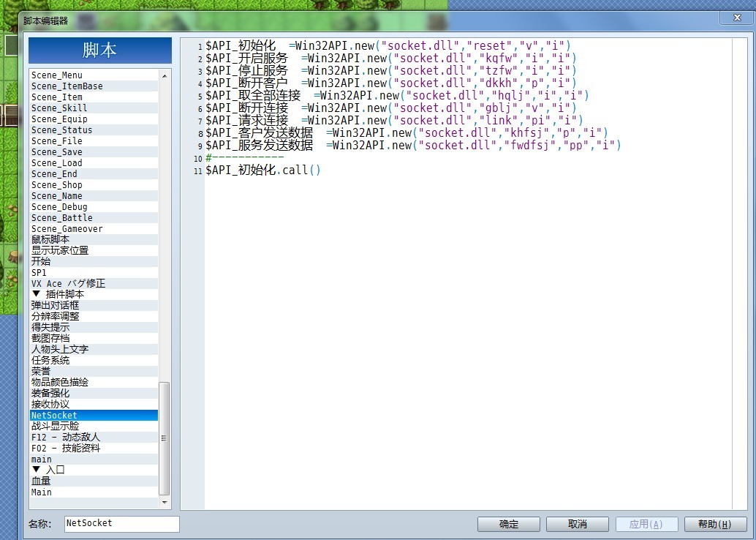Select the 装备强化 script
The height and width of the screenshot is (540, 756).
(x=94, y=394)
